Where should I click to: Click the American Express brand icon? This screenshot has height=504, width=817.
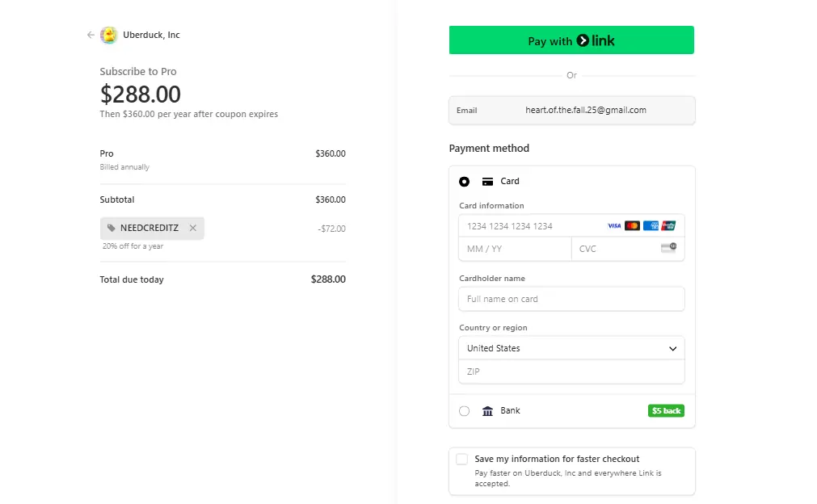651,225
